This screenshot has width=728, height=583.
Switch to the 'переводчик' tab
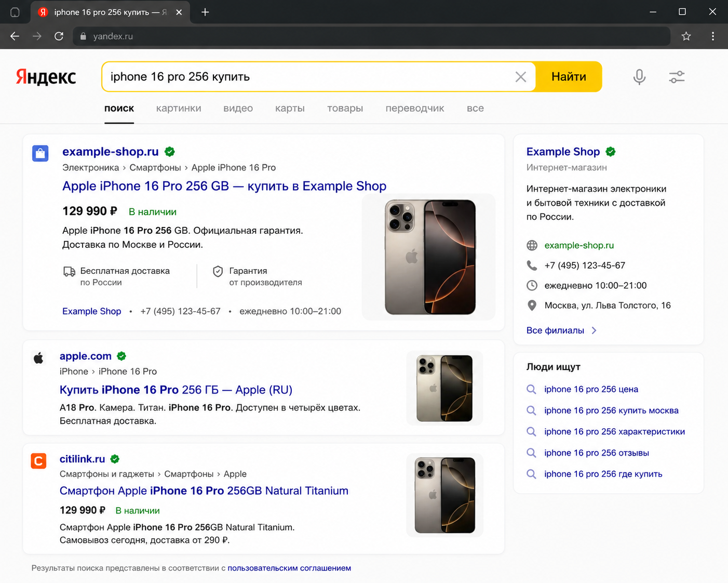coord(415,109)
